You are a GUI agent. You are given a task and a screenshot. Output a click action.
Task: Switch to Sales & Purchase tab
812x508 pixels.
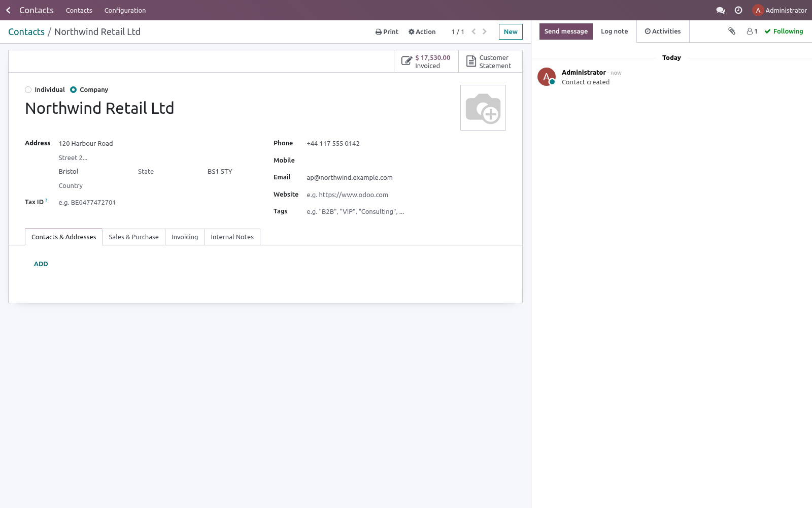click(133, 237)
